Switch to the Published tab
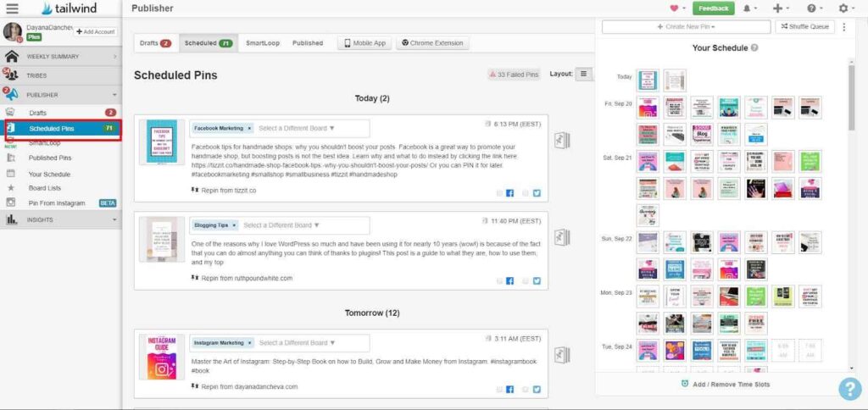This screenshot has height=410, width=868. 308,43
